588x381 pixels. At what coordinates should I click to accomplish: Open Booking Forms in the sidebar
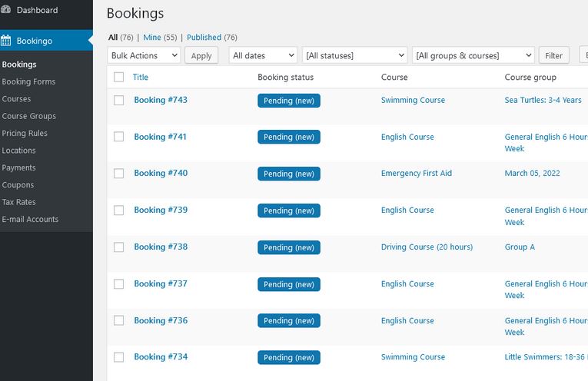tap(28, 81)
